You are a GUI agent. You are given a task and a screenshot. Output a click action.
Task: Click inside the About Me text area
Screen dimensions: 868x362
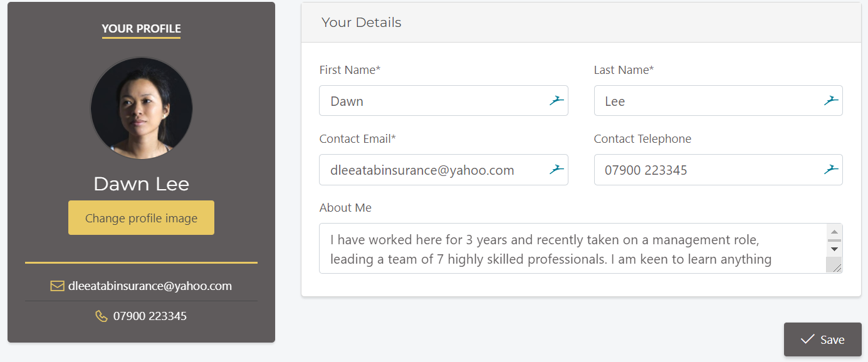click(x=573, y=249)
